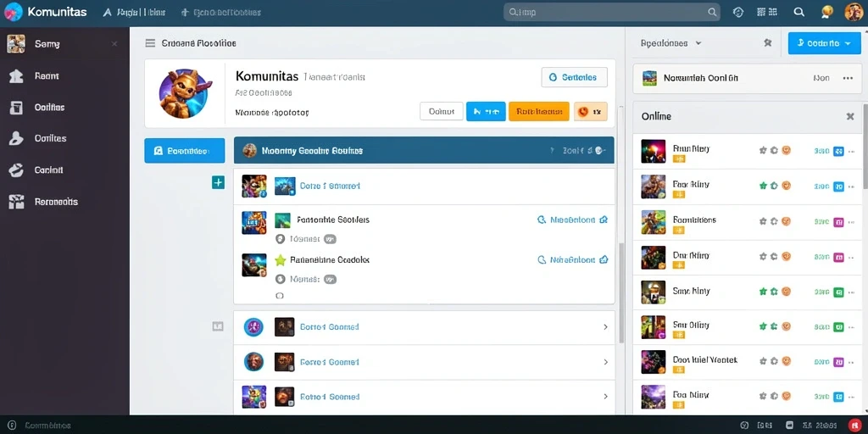Open the Canlmit item in sidebar
This screenshot has width=868, height=434.
pos(64,170)
